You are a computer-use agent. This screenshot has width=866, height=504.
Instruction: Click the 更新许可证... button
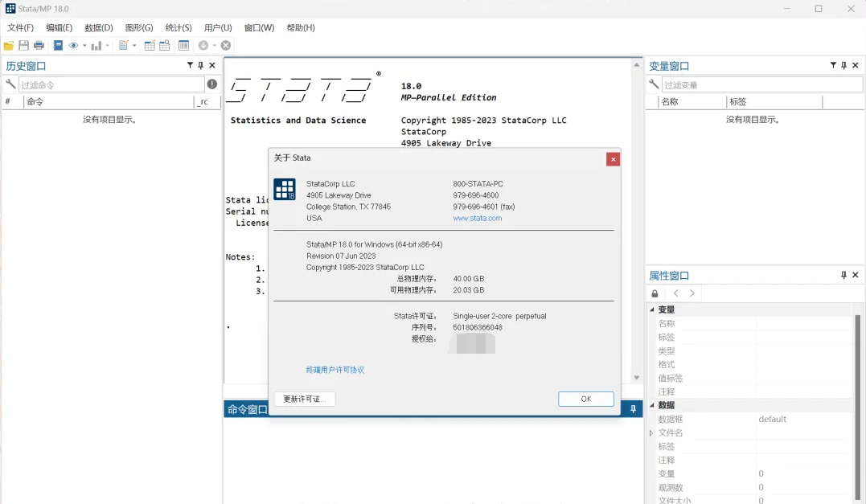(304, 400)
